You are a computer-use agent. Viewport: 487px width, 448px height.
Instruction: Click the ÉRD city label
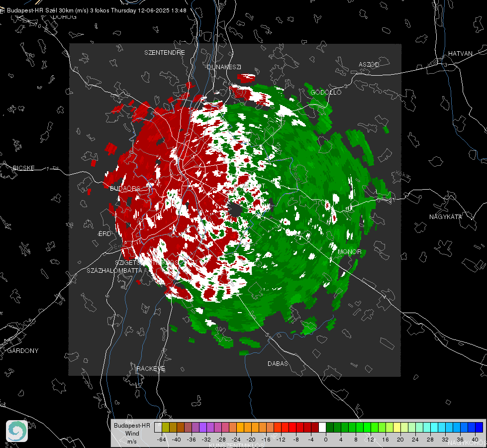(x=104, y=234)
